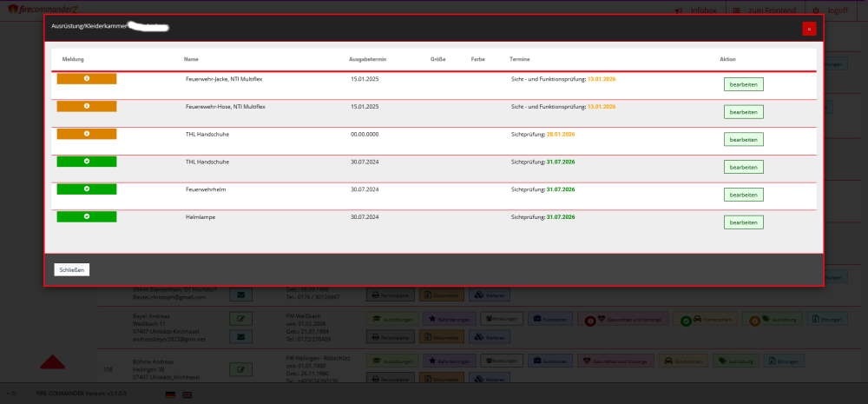
Task: Click the red scroll-to-top triangle
Action: click(x=53, y=362)
